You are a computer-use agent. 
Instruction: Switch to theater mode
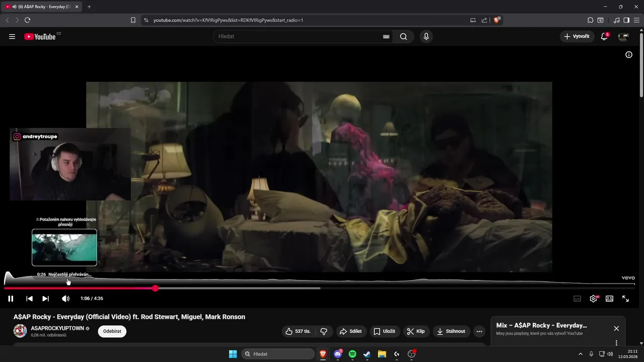point(609,299)
